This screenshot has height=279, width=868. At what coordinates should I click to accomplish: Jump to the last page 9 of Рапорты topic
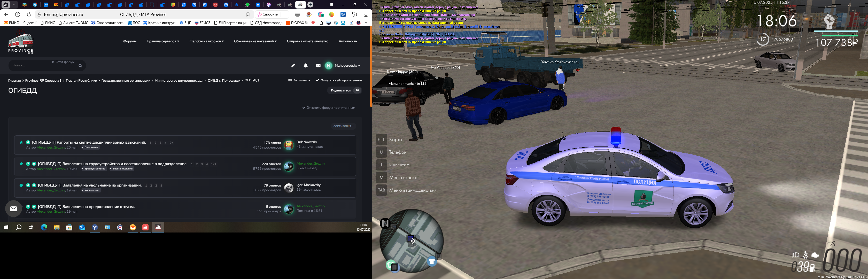[x=171, y=143]
